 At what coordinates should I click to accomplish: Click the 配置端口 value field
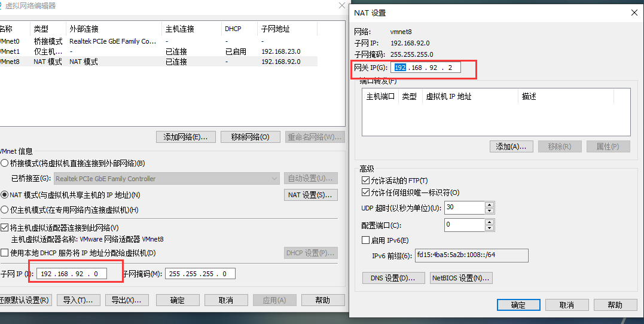coord(465,225)
